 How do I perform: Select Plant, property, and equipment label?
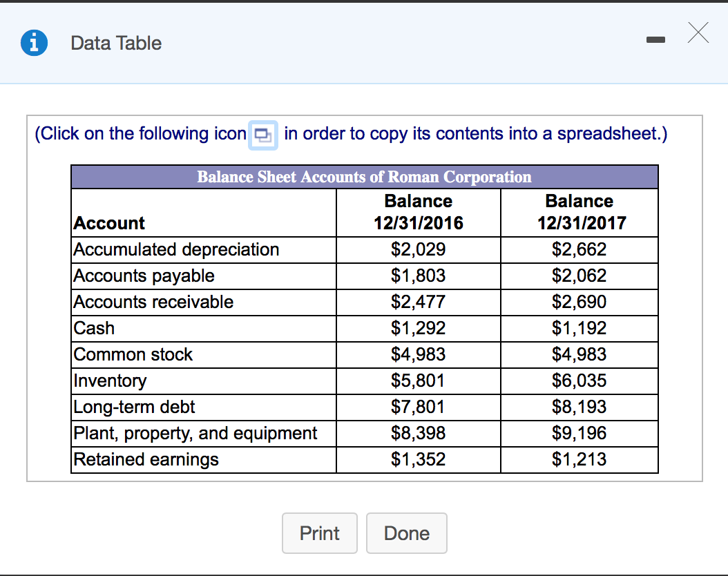point(195,434)
